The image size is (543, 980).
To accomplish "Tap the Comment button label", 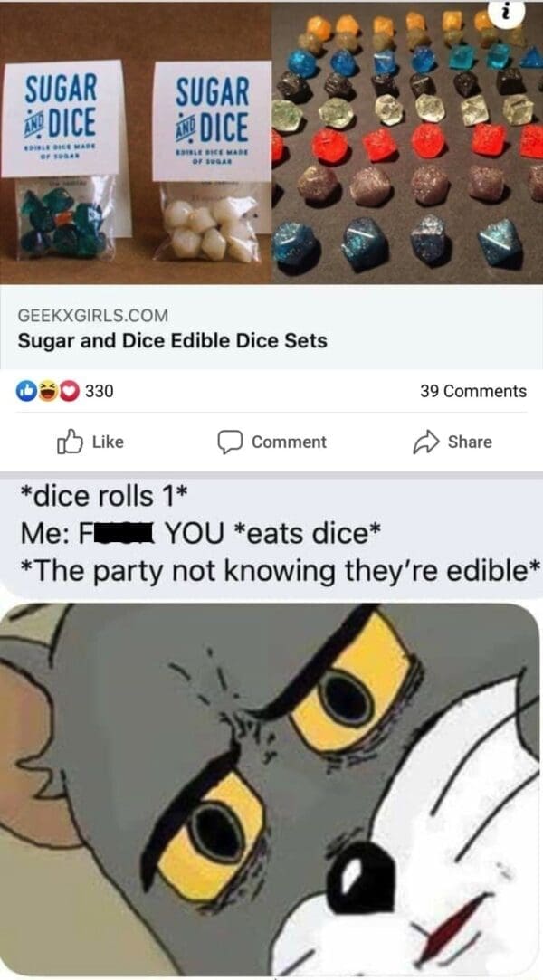I will [x=289, y=442].
